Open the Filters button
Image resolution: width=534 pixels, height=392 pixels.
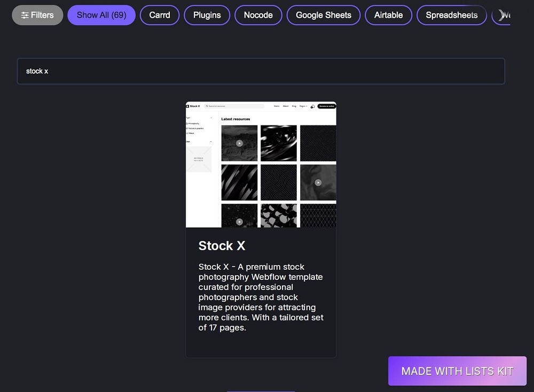[x=37, y=15]
